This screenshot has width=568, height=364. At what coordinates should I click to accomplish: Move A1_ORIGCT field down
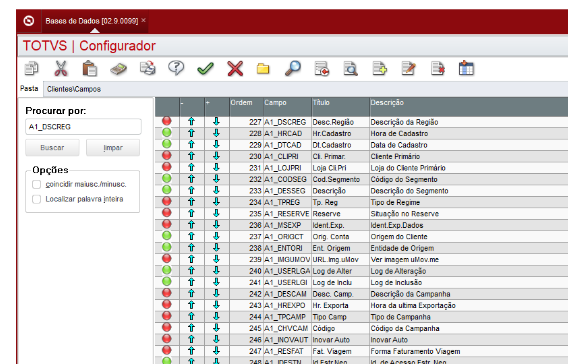217,236
